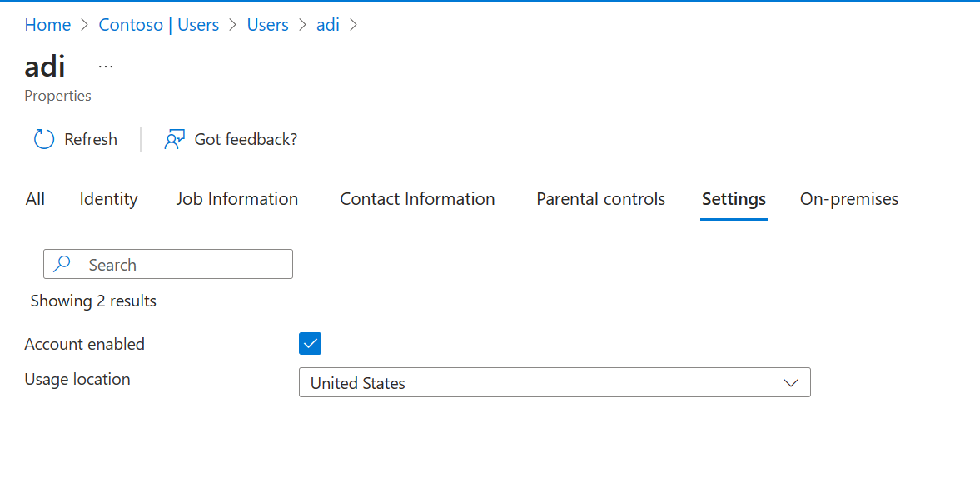Screen dimensions: 980x498
Task: Select the All properties tab
Action: (35, 199)
